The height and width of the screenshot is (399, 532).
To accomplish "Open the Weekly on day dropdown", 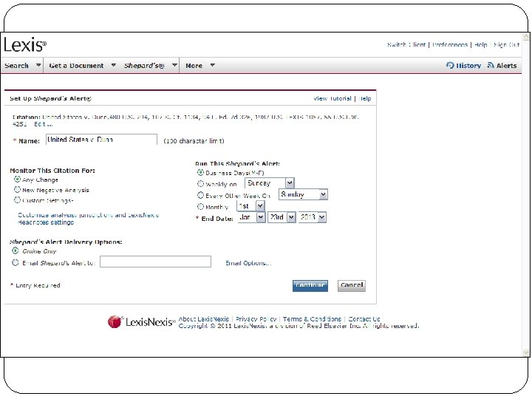I will tap(270, 183).
